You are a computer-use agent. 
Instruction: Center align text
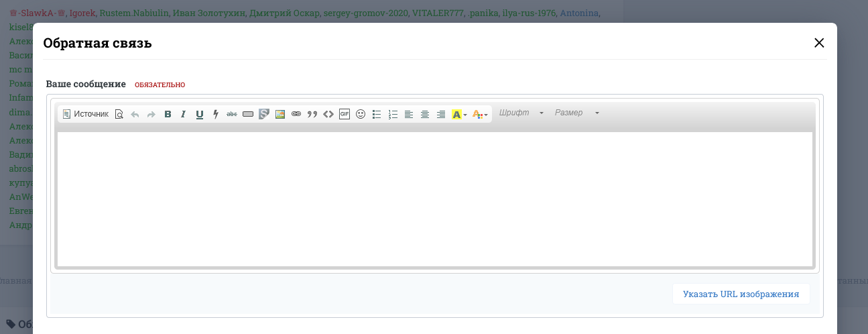425,114
